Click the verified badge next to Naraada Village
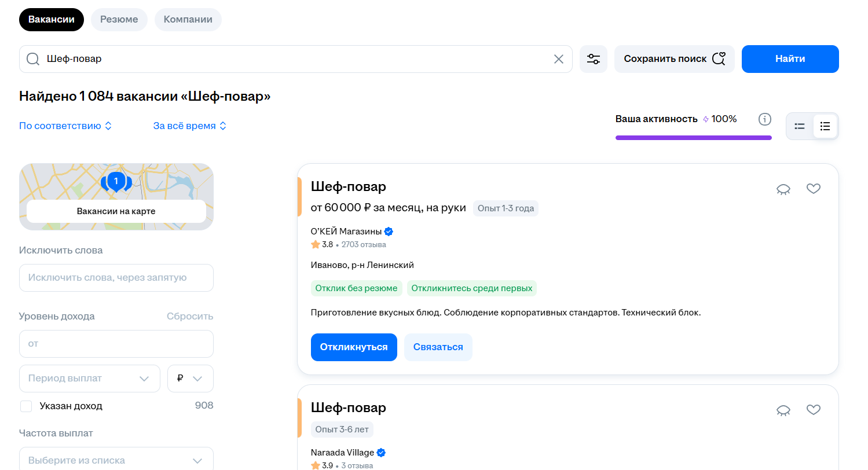This screenshot has height=470, width=868. [381, 453]
